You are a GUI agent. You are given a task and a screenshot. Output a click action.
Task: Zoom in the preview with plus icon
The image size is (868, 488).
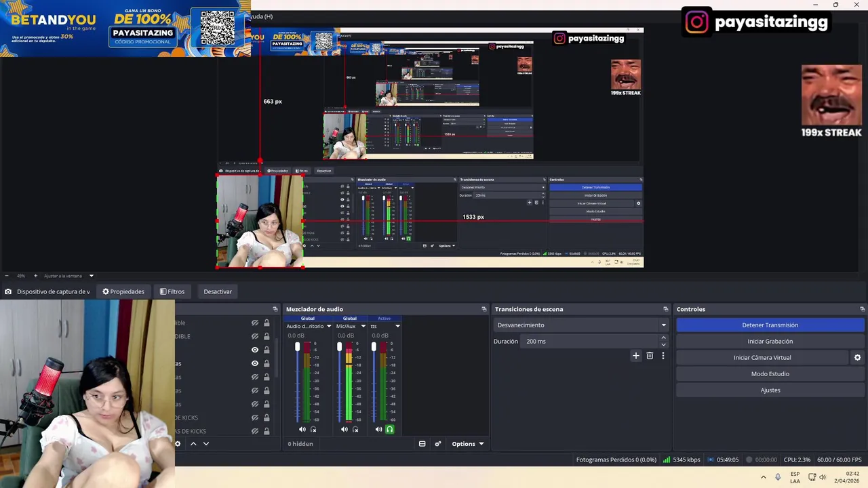coord(35,276)
